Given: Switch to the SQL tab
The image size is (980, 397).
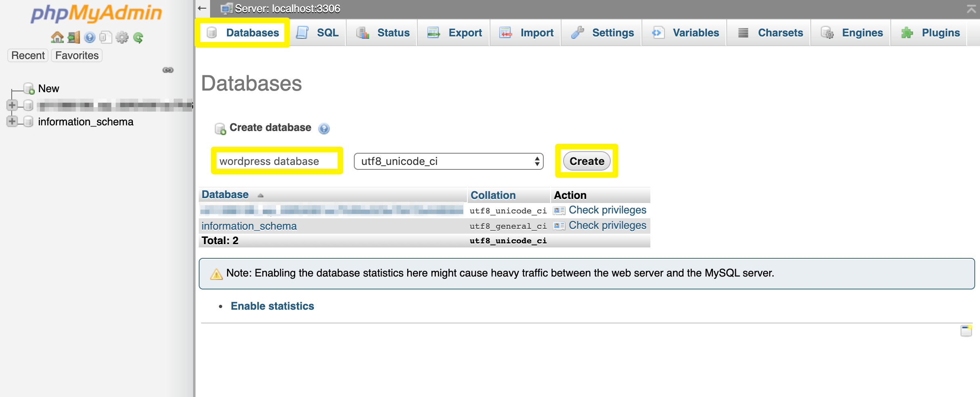Looking at the screenshot, I should pos(317,33).
